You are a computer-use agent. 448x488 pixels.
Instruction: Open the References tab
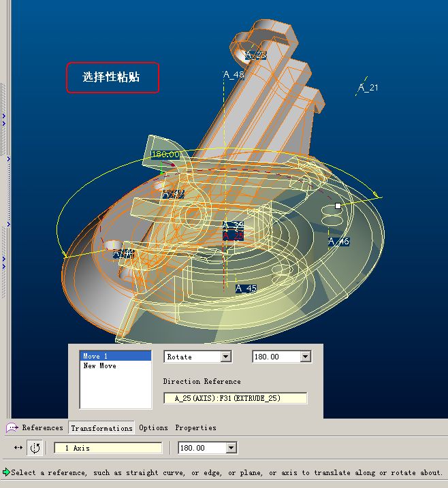coord(42,428)
